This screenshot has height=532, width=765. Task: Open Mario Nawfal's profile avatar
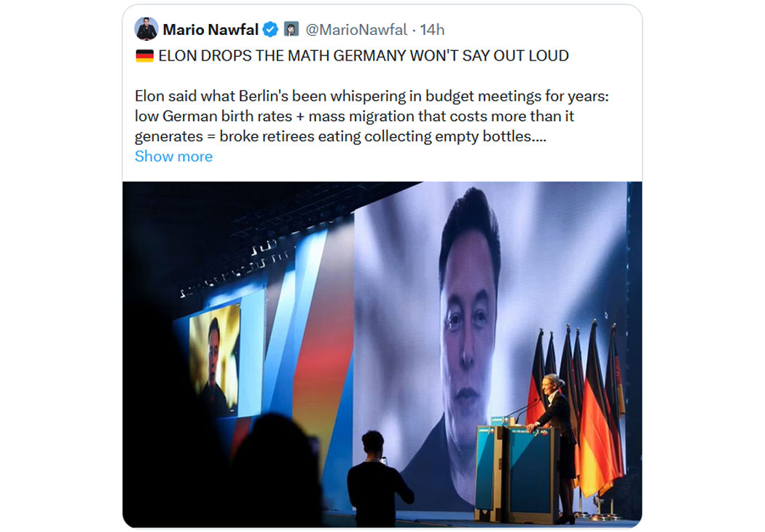pyautogui.click(x=146, y=29)
